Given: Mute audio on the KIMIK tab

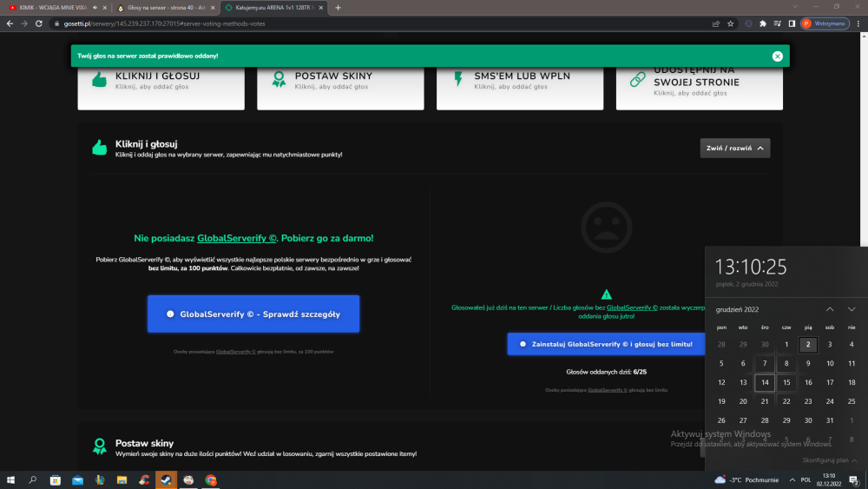Looking at the screenshot, I should pos(95,8).
